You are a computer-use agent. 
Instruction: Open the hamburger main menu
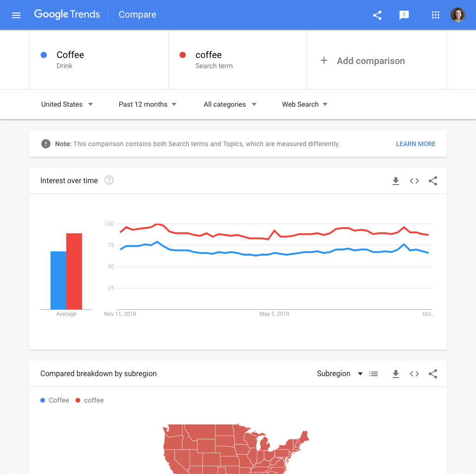point(16,15)
